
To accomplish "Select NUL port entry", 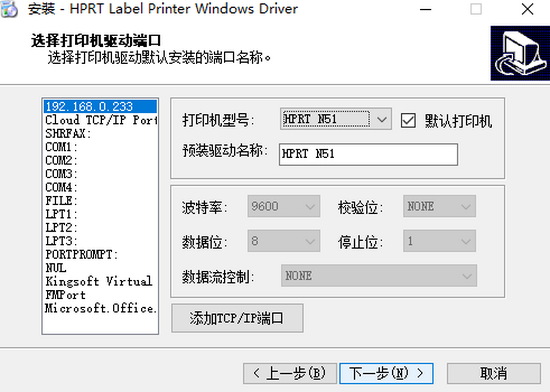I will (100, 268).
